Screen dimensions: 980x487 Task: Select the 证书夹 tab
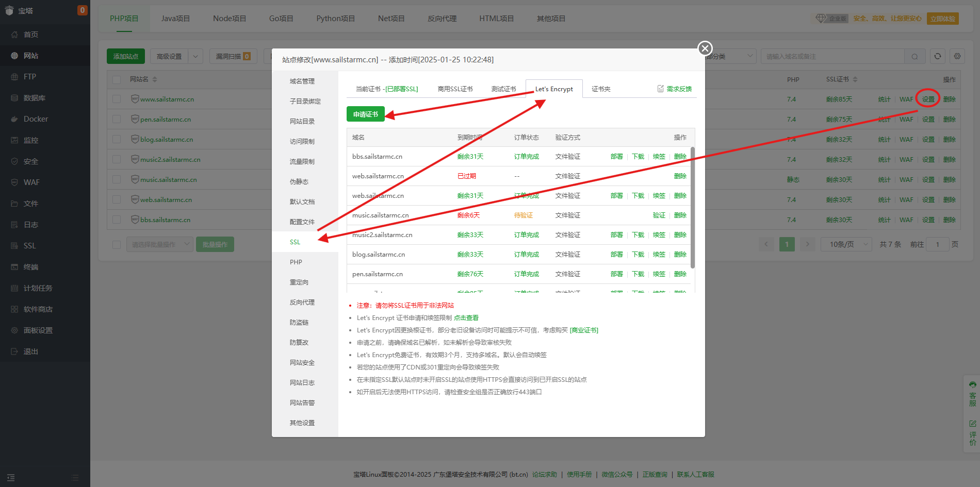tap(601, 89)
